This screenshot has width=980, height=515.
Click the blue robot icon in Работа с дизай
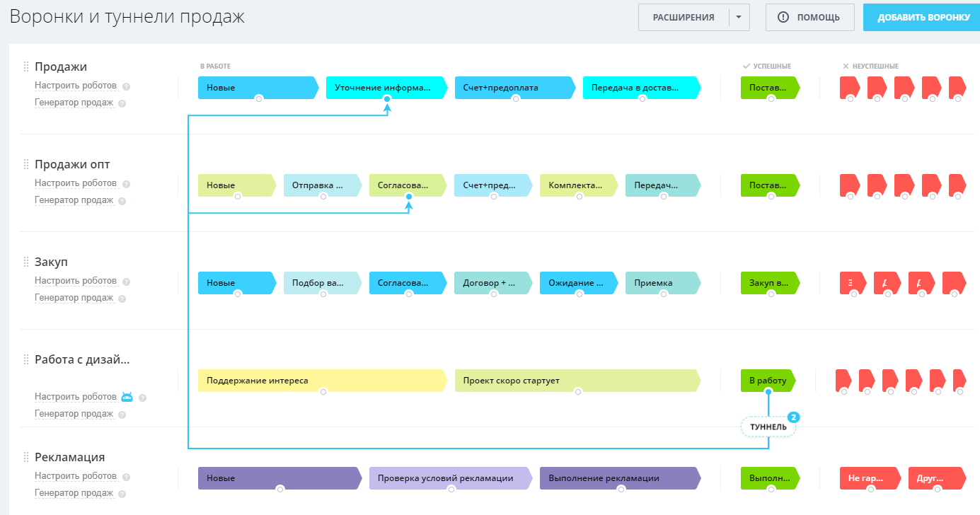127,397
